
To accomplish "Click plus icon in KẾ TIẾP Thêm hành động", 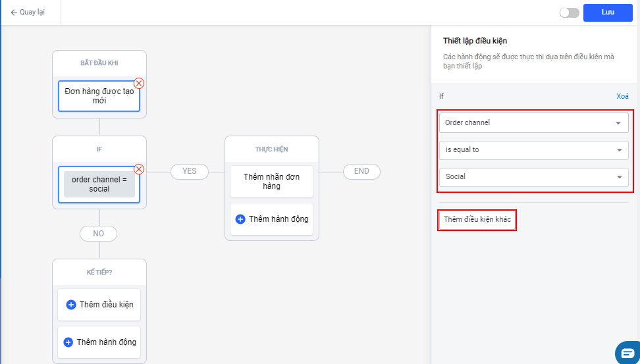I will 68,342.
